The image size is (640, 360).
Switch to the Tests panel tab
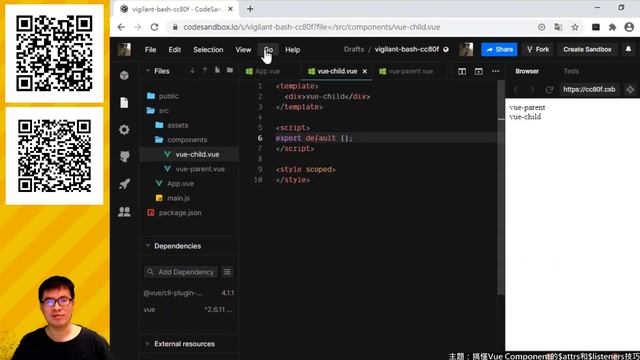coord(571,71)
